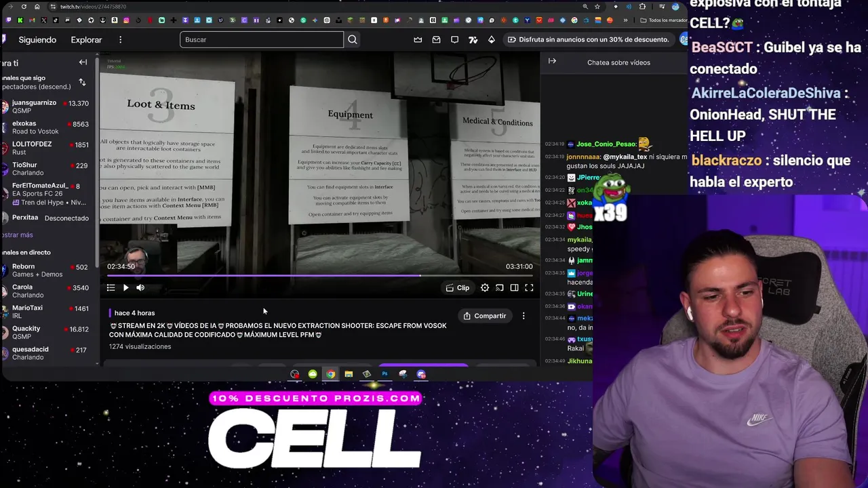This screenshot has width=868, height=488.
Task: Click the browser reload button
Action: point(24,7)
